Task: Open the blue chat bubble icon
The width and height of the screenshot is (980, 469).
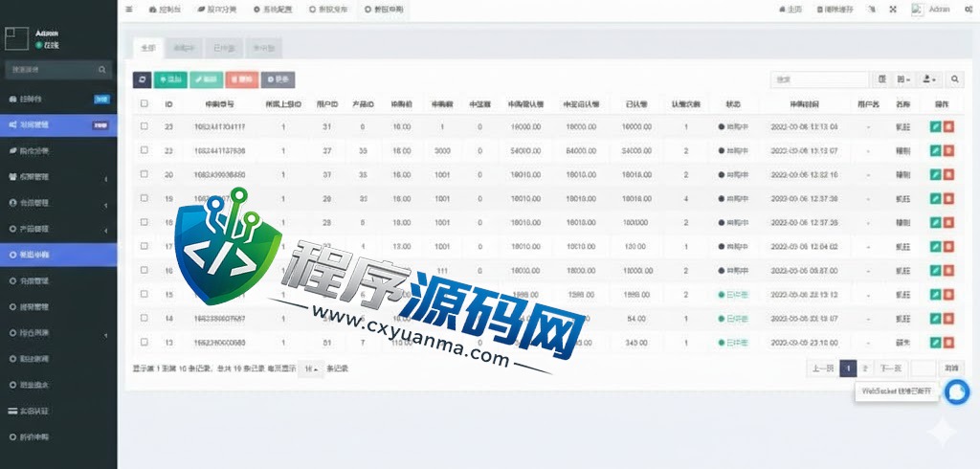Action: click(956, 392)
